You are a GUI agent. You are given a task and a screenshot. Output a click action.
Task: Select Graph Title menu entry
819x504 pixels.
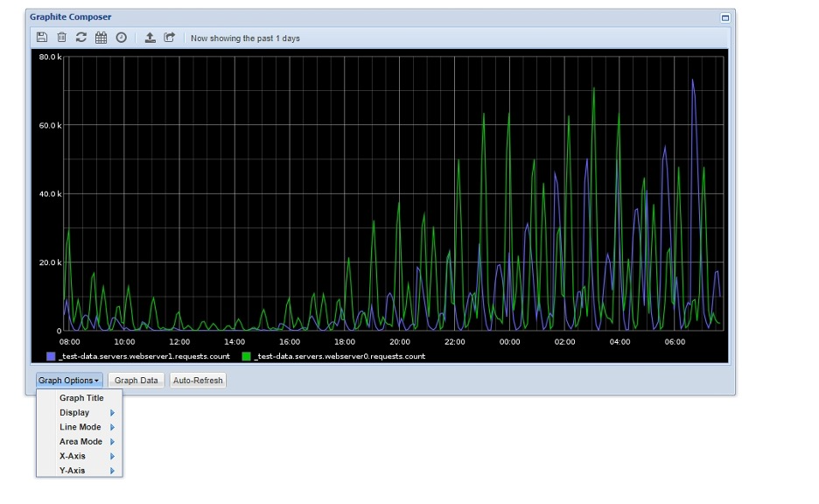[x=80, y=398]
